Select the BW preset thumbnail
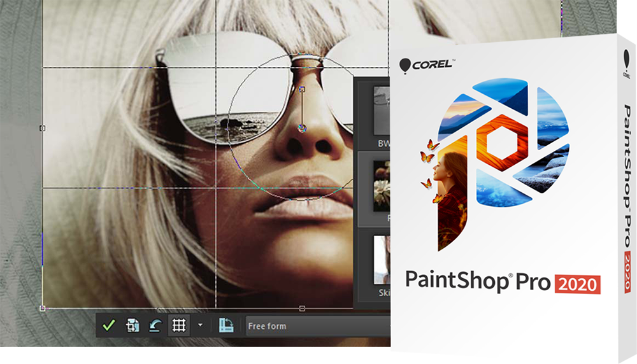 coord(382,111)
